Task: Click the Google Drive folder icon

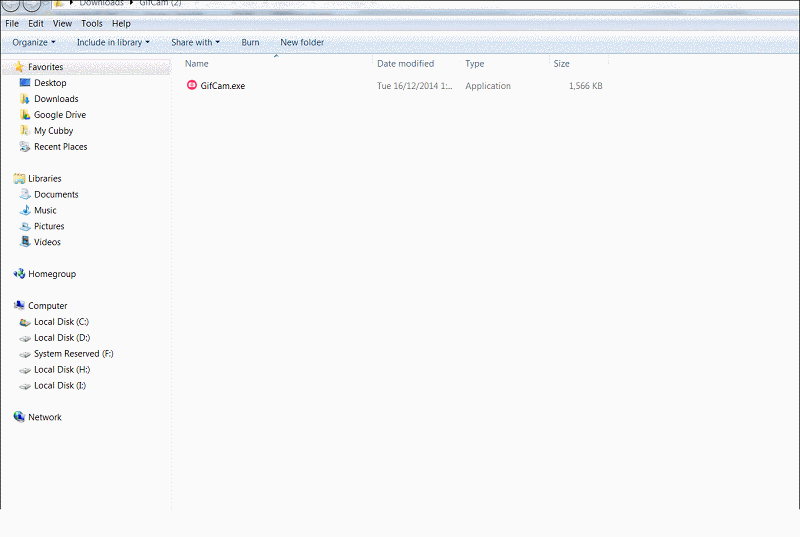Action: tap(25, 114)
